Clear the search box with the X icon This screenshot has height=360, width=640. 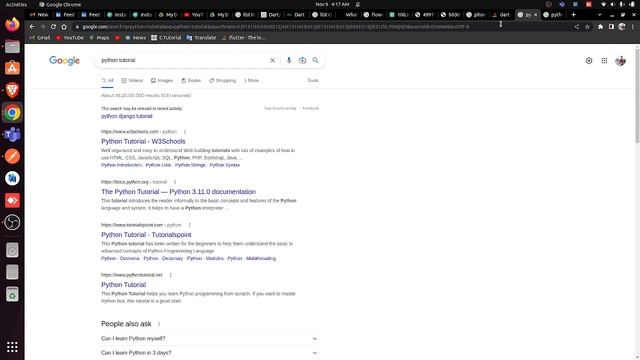(x=272, y=60)
